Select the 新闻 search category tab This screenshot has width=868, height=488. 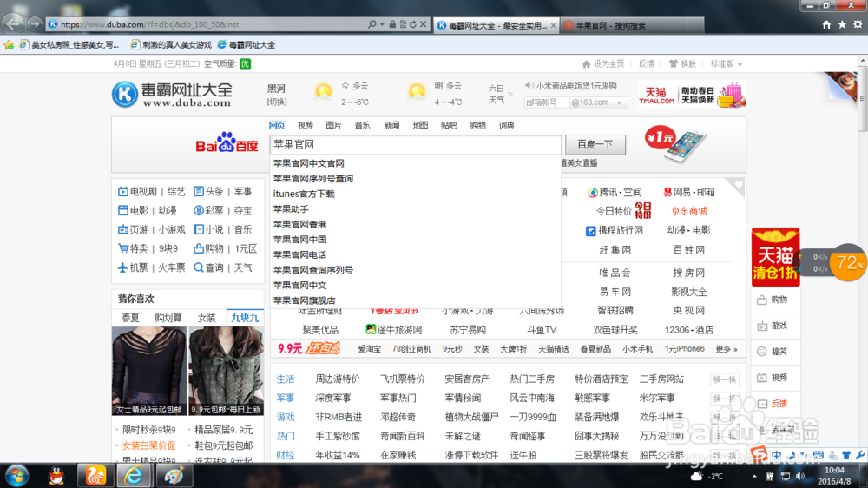tap(391, 126)
